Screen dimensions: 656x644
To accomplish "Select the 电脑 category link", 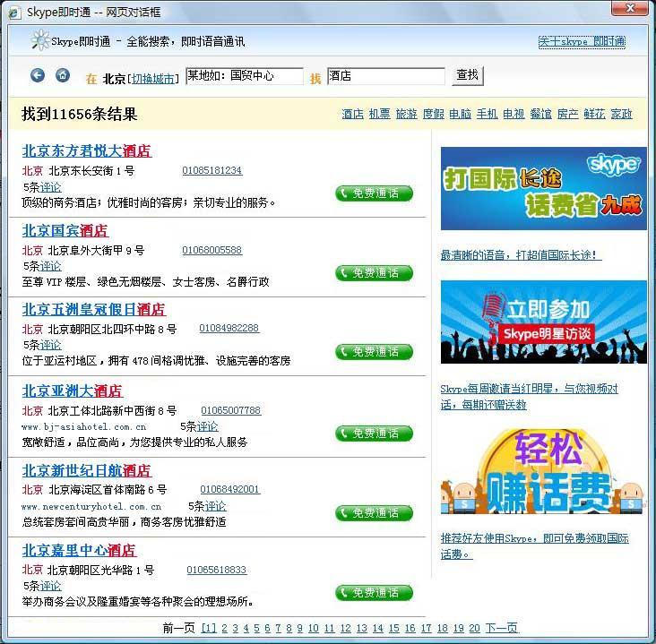I will (x=461, y=114).
